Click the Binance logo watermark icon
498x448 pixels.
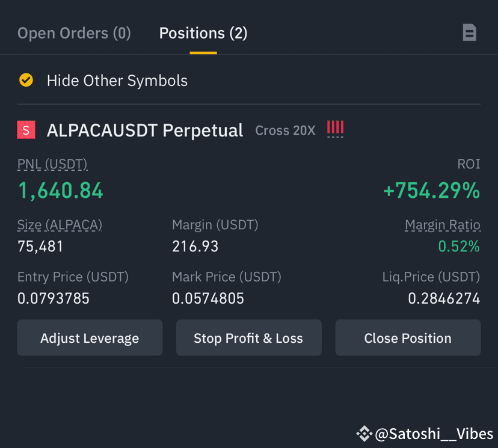[x=364, y=434]
